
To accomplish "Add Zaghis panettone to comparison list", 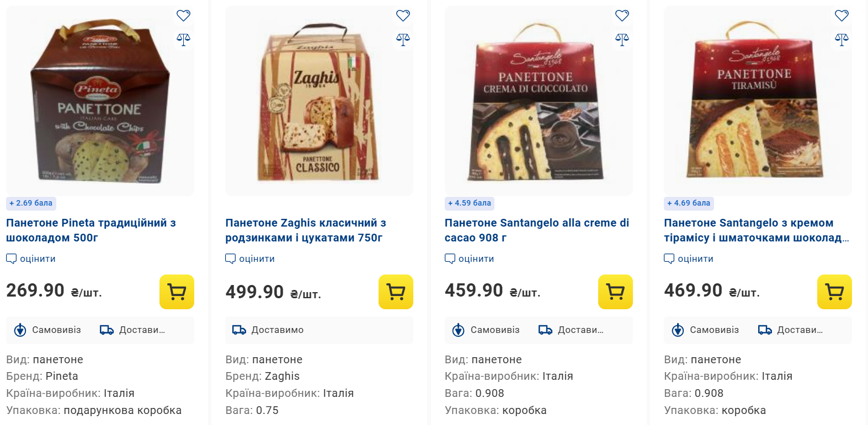I will [x=403, y=39].
